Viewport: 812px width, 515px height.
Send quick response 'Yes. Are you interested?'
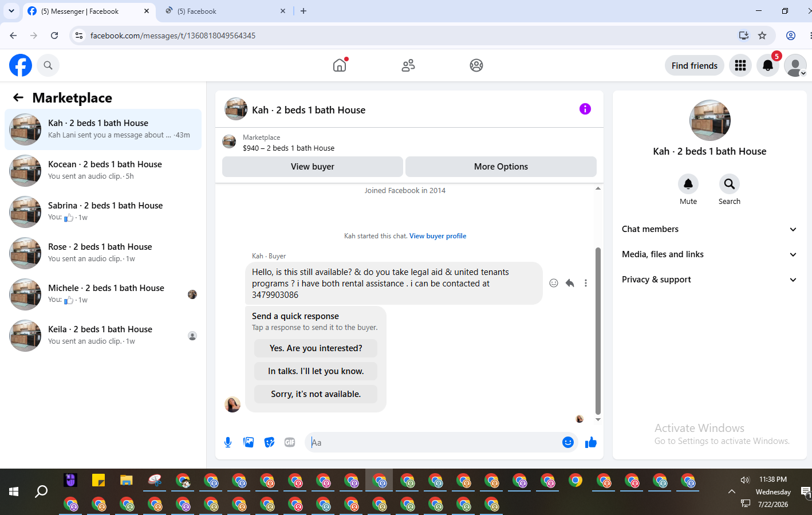[x=316, y=348]
